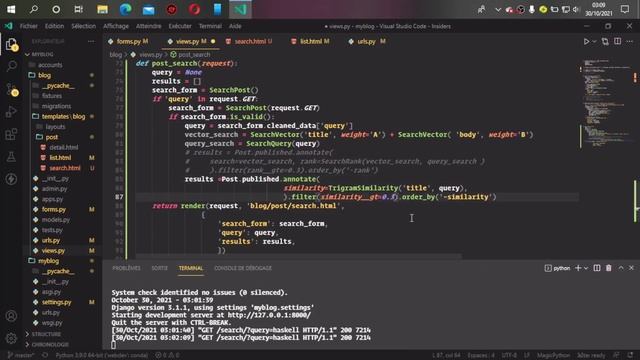Split the terminal panel
The width and height of the screenshot is (640, 360).
pos(597,268)
